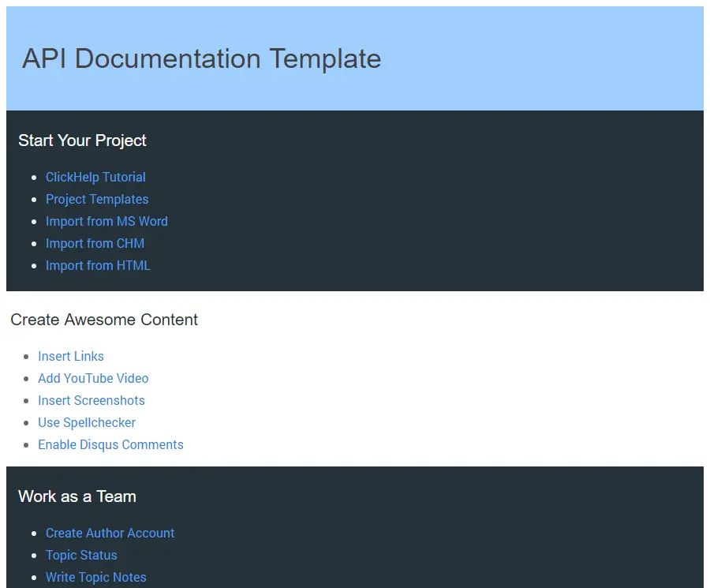Select the Use Spellchecker link
The width and height of the screenshot is (710, 588).
(87, 423)
